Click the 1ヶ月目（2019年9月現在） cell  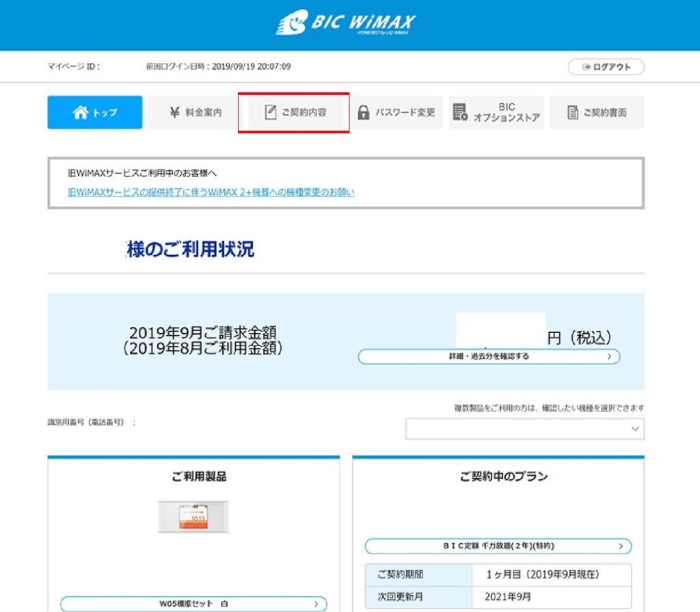pos(552,574)
